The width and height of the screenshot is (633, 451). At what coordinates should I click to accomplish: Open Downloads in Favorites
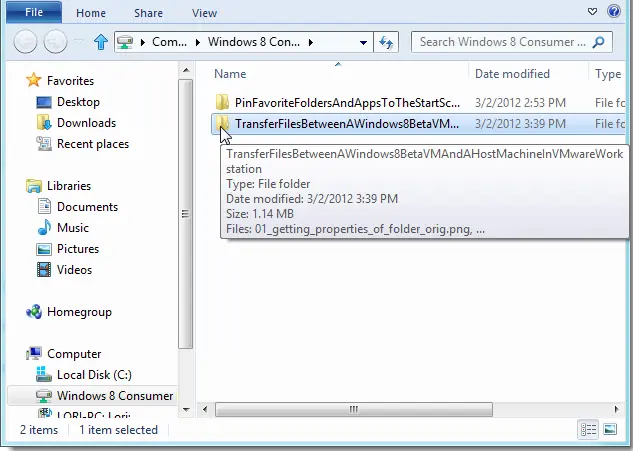[x=86, y=123]
